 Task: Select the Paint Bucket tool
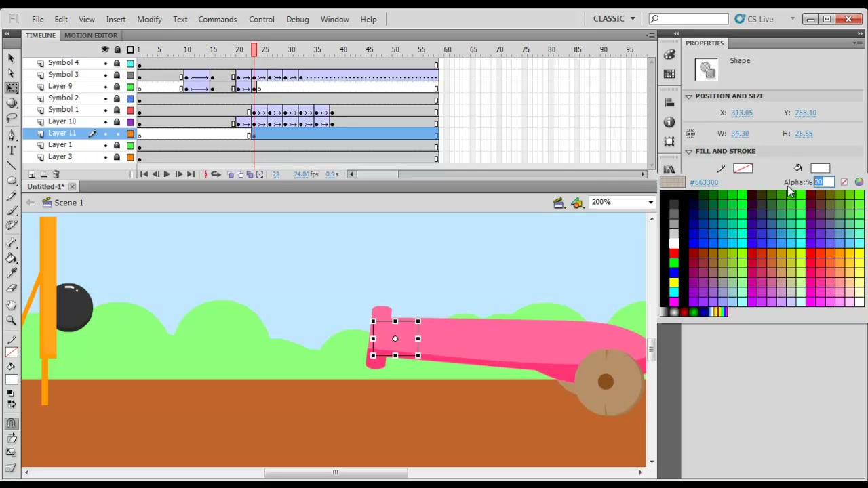12,258
